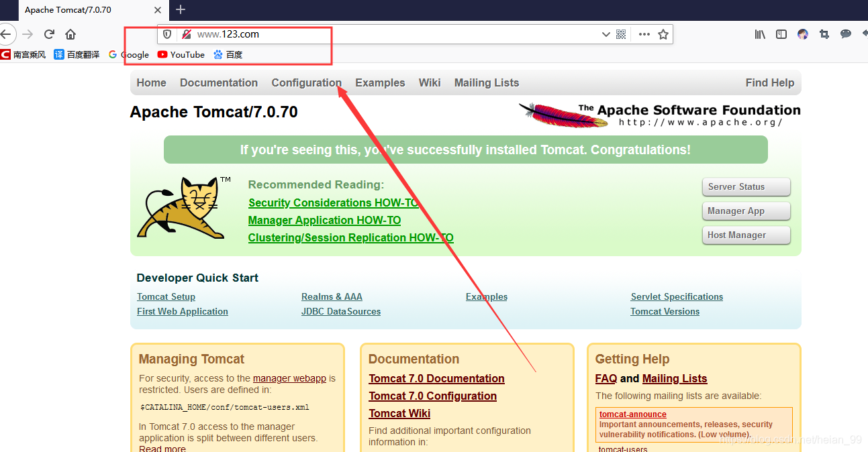Close the Apache Tomcat/7.0.70 tab
868x452 pixels.
(158, 10)
